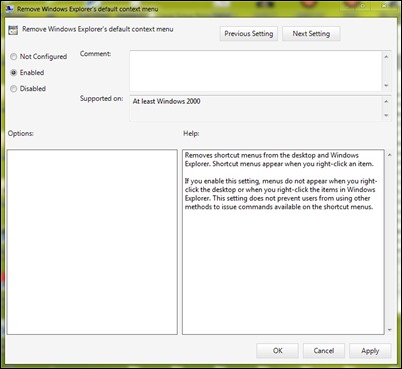Click the policy setting icon beside the heading

click(13, 30)
